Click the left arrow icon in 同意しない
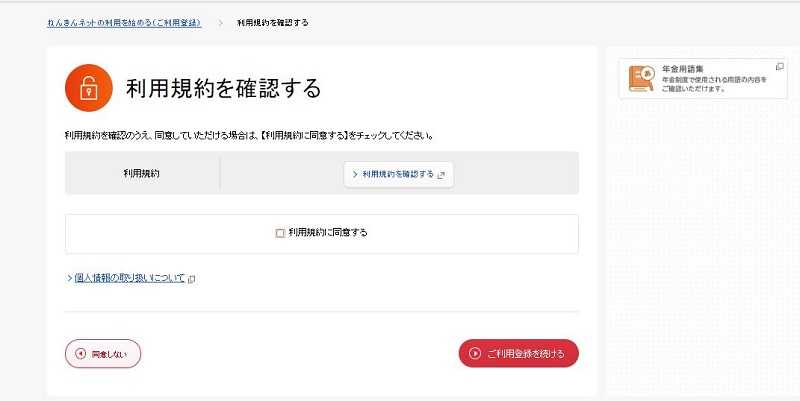 click(80, 353)
